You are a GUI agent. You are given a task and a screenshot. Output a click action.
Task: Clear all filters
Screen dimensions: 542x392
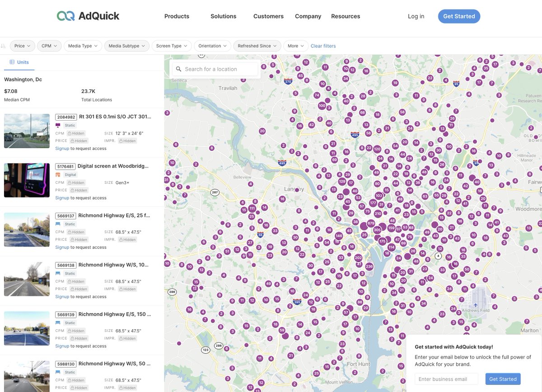click(323, 46)
